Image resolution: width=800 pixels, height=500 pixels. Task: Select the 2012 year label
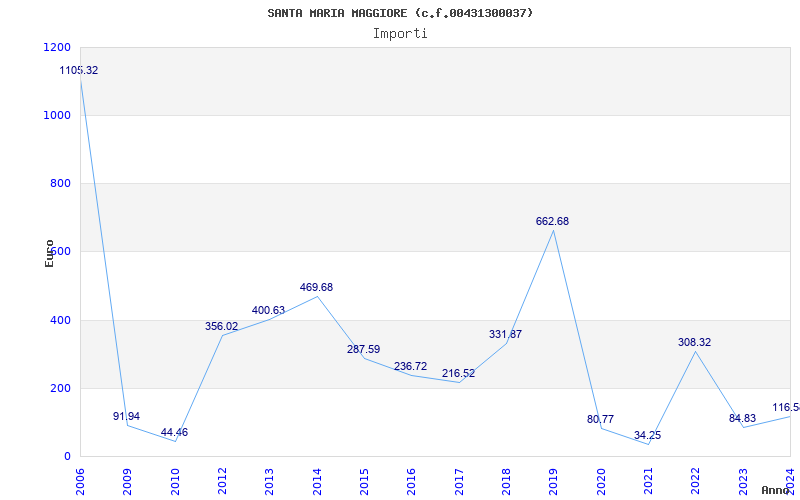click(222, 482)
